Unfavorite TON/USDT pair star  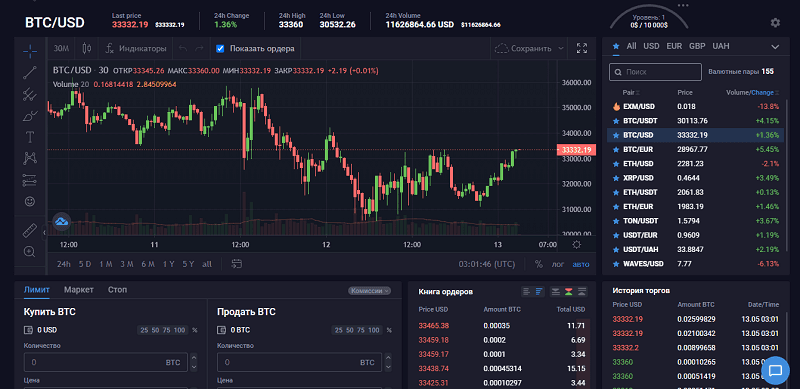[x=616, y=221]
